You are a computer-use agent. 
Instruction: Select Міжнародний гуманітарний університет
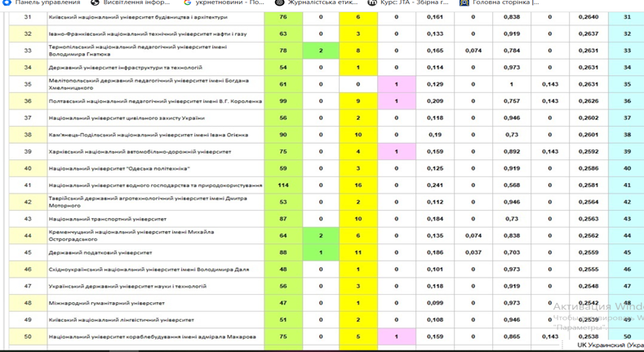click(x=106, y=303)
